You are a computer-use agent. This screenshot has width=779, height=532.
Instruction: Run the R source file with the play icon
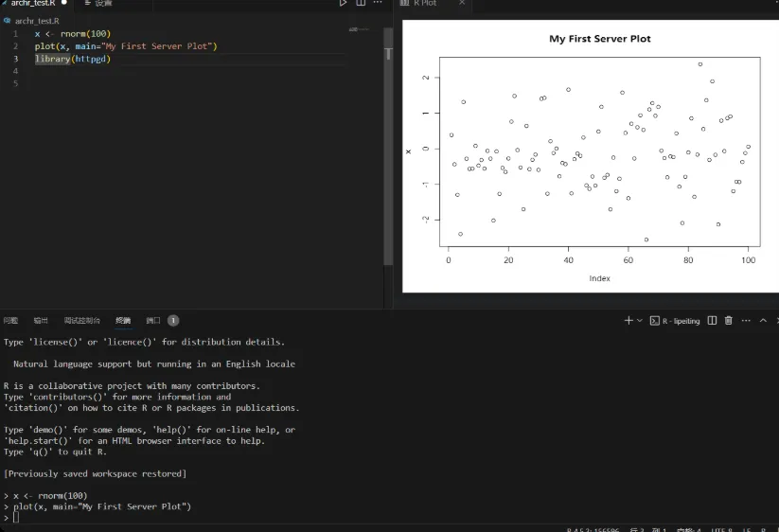(343, 3)
